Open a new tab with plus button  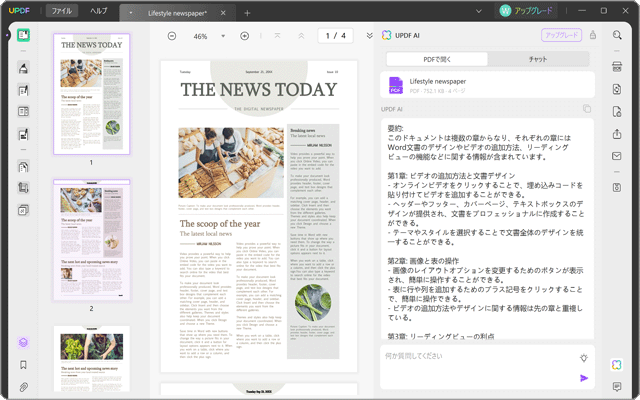(247, 12)
